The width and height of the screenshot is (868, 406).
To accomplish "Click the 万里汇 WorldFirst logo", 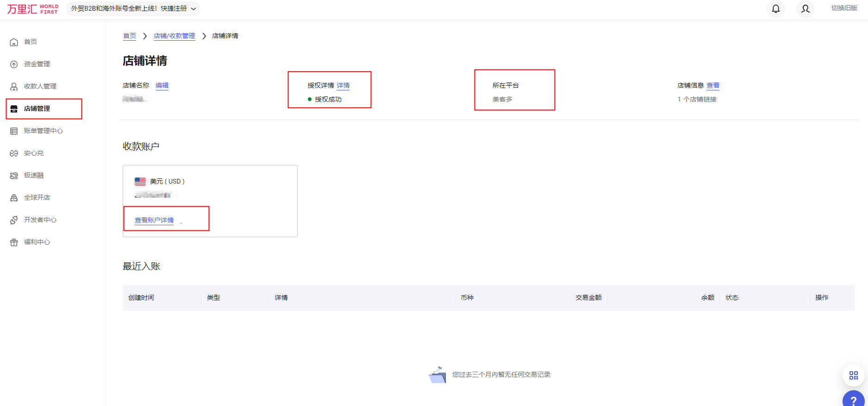I will click(x=32, y=9).
